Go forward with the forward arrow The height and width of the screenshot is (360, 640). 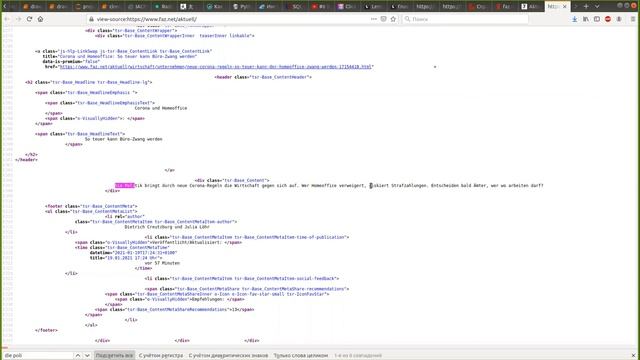point(18,19)
